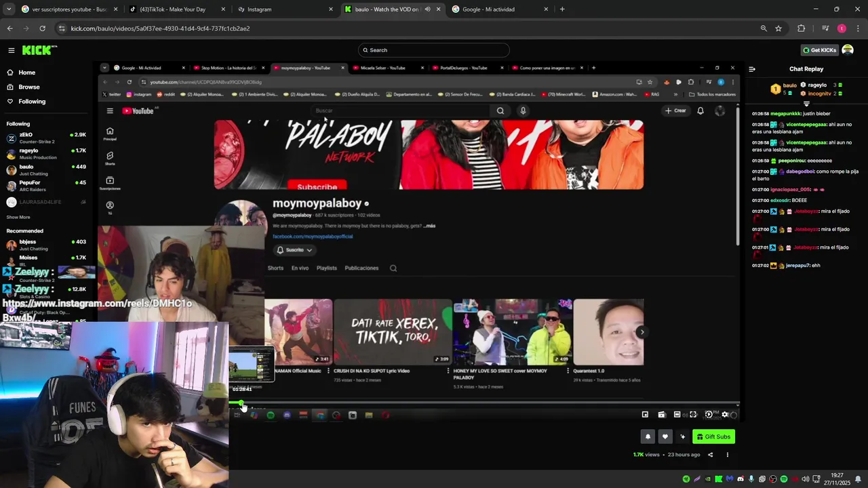Collapse the Chat Replay panel
The image size is (868, 488).
click(x=752, y=69)
